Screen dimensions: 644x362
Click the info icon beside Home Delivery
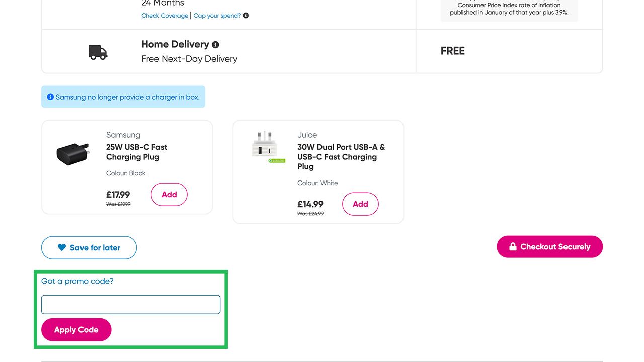(x=215, y=45)
